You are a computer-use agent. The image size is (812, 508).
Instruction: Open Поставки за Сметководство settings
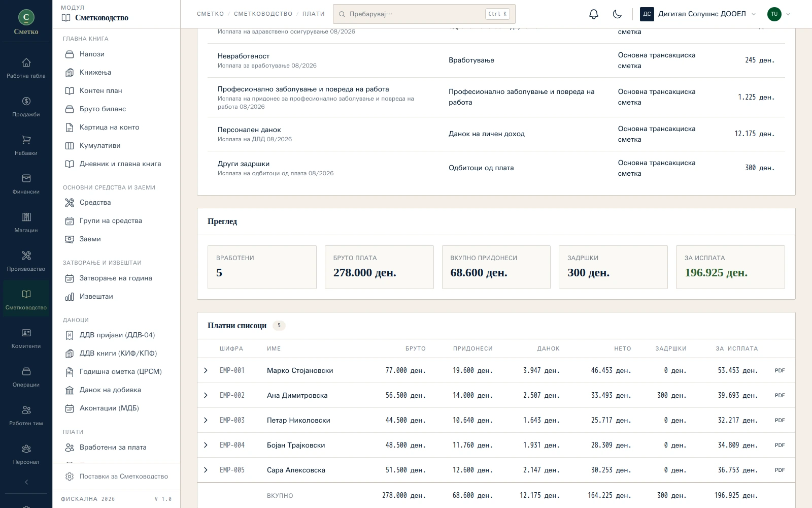[116, 477]
